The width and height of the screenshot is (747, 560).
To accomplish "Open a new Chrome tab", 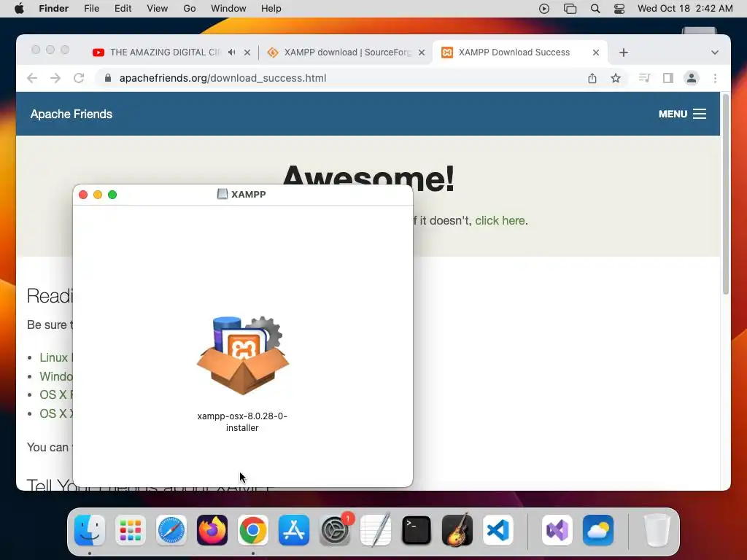I will click(x=624, y=52).
